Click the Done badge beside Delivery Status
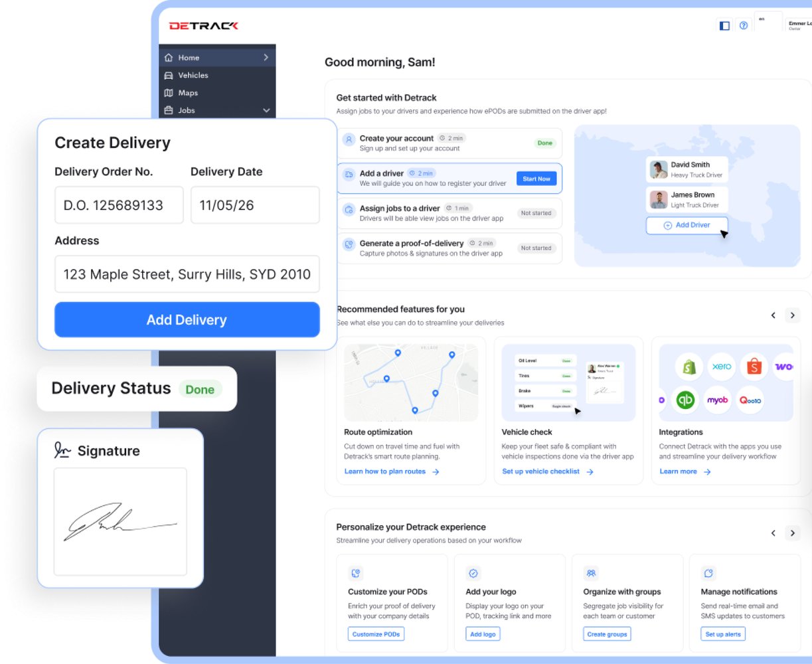 click(200, 389)
